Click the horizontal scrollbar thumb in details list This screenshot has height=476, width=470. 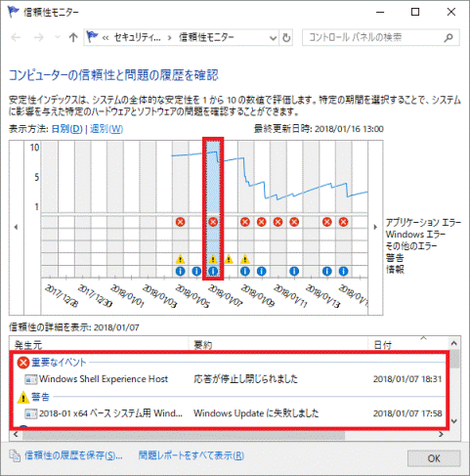184,435
